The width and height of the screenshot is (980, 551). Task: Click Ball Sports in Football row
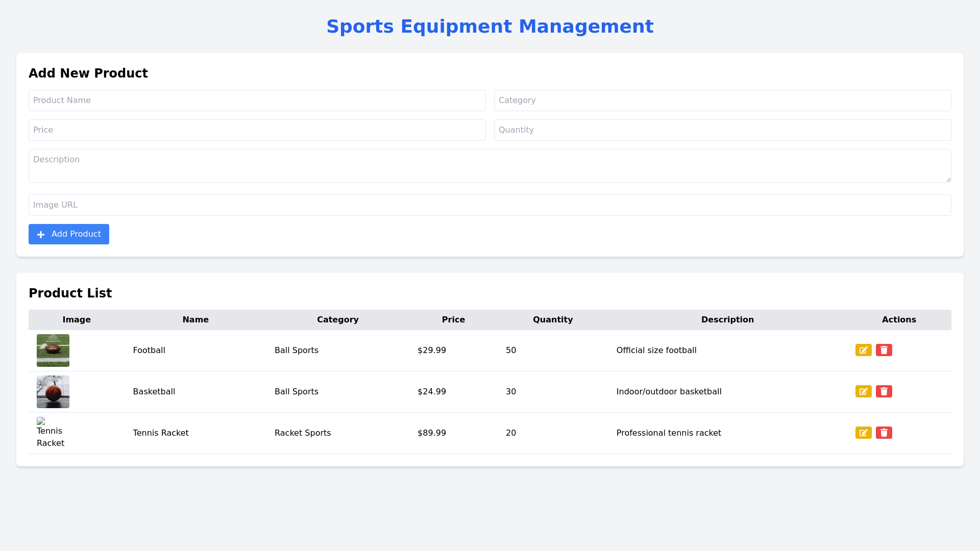point(297,350)
